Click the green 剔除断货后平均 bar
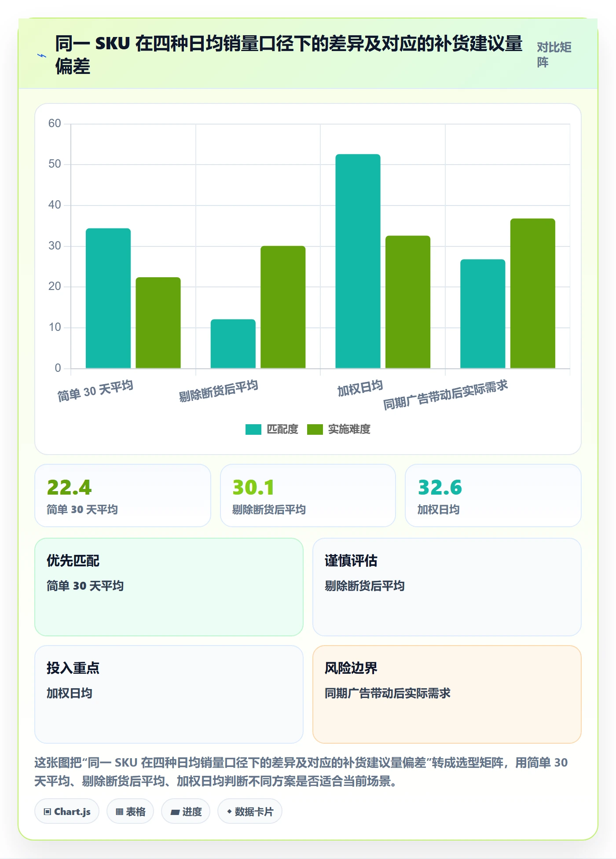This screenshot has height=859, width=616. [x=283, y=307]
